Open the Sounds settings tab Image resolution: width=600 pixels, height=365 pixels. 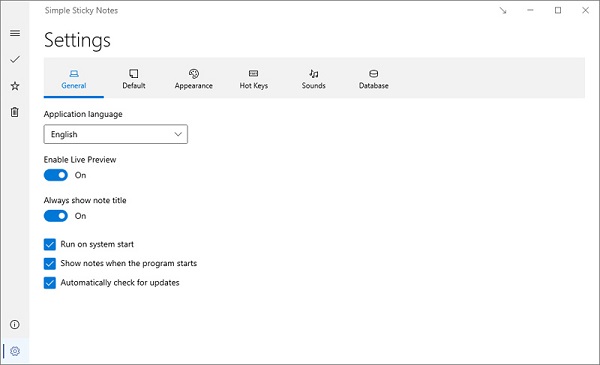click(313, 79)
